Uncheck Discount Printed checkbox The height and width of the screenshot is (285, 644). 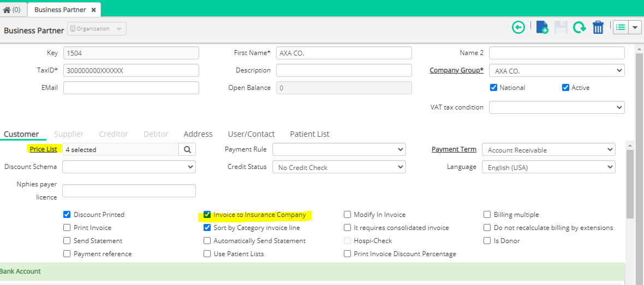[x=67, y=215]
